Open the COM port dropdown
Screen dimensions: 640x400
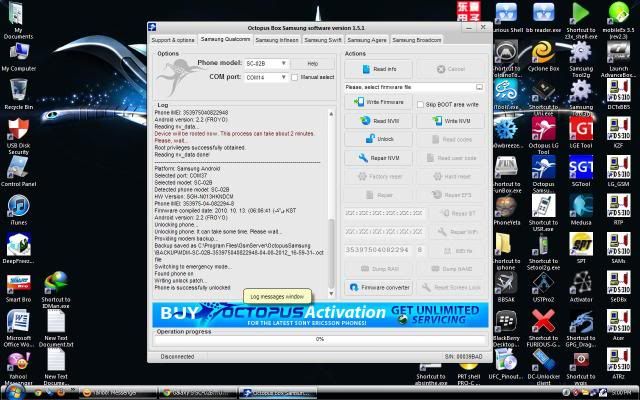(267, 77)
